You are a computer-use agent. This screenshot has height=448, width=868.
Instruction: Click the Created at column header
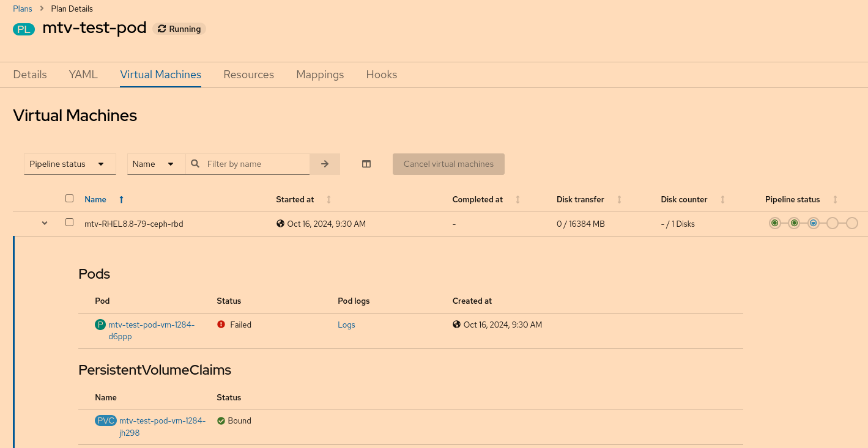[x=472, y=301]
